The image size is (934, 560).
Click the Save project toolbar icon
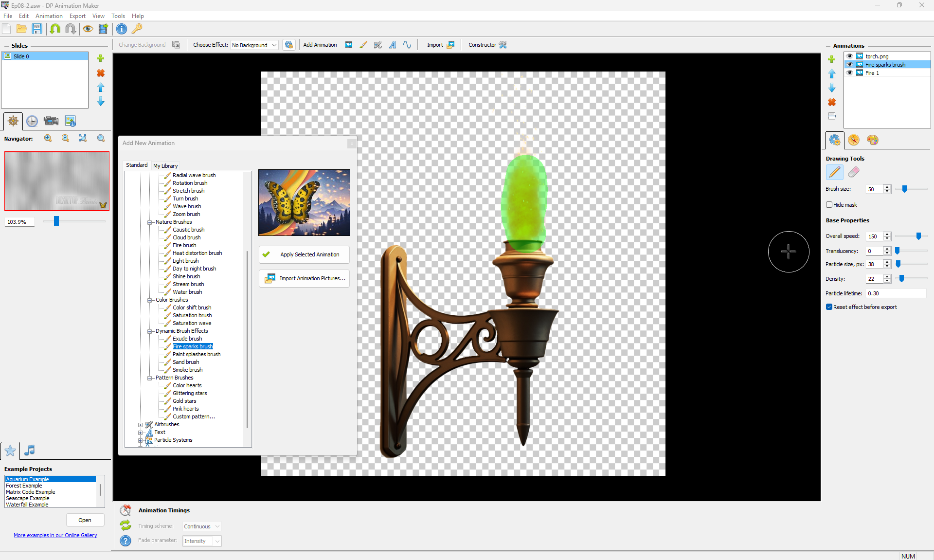(x=37, y=29)
